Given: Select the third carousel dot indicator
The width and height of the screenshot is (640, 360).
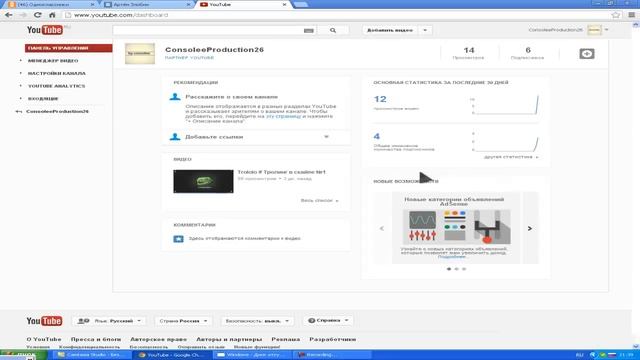Looking at the screenshot, I should [x=464, y=269].
